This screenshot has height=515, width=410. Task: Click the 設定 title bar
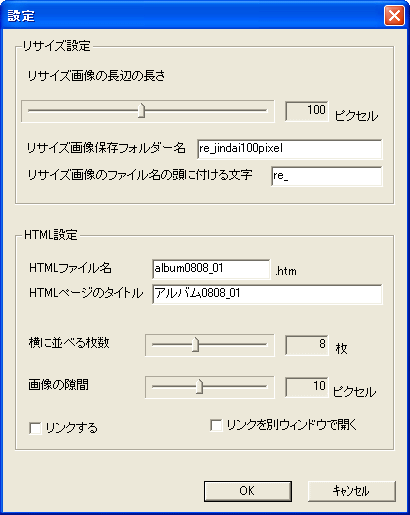(x=192, y=15)
